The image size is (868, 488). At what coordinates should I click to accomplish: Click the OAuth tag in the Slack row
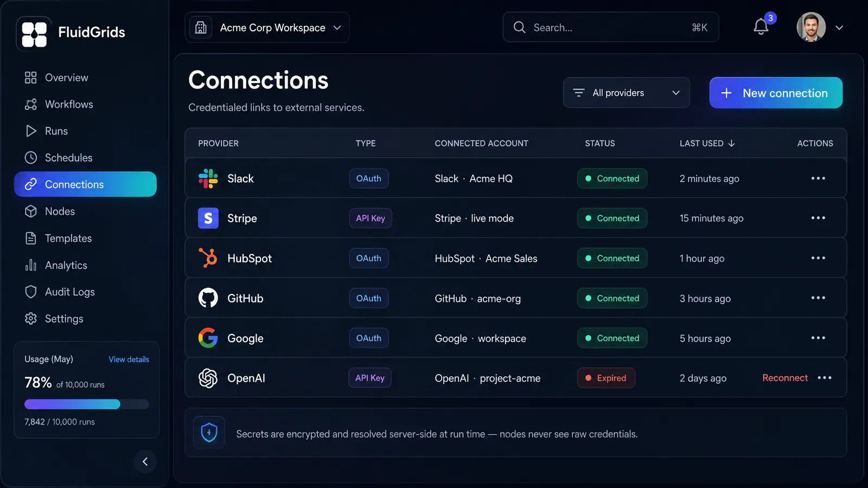369,178
